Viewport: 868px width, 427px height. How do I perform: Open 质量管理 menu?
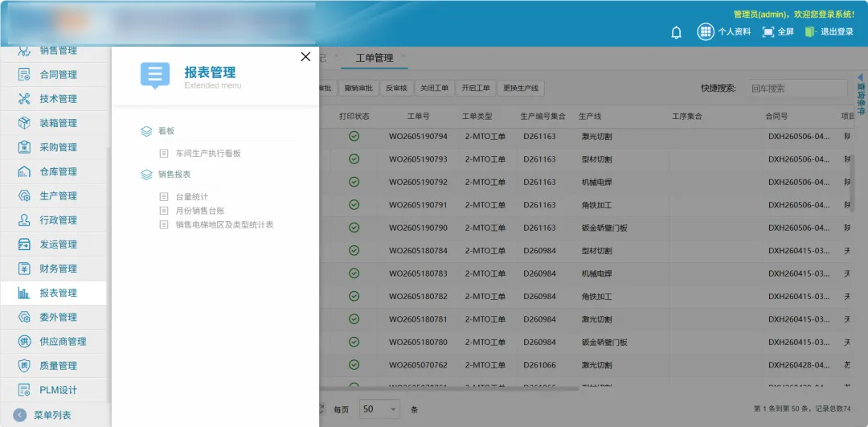pyautogui.click(x=58, y=366)
